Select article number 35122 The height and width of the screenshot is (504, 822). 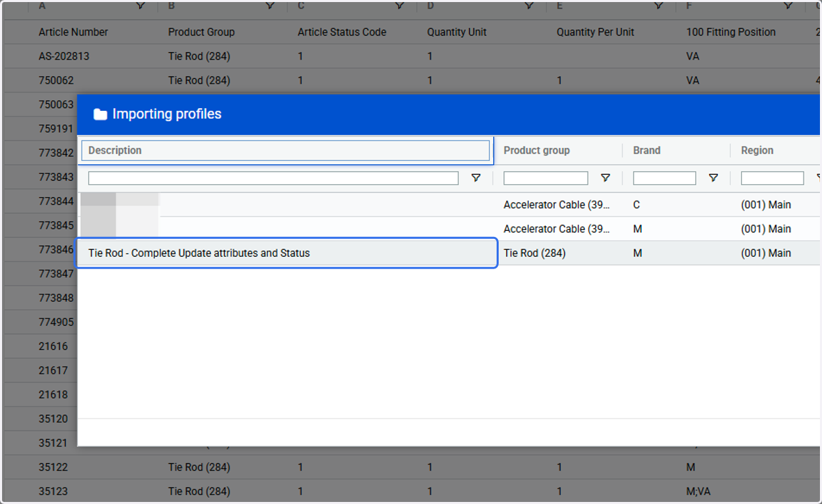click(53, 467)
